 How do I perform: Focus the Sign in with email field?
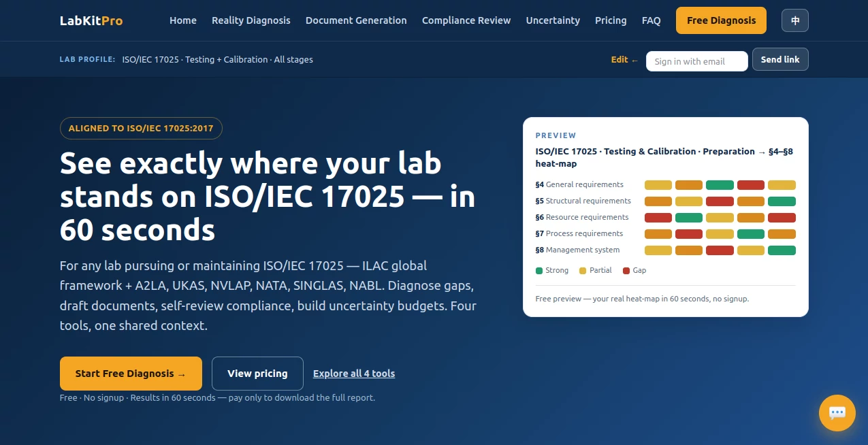697,61
